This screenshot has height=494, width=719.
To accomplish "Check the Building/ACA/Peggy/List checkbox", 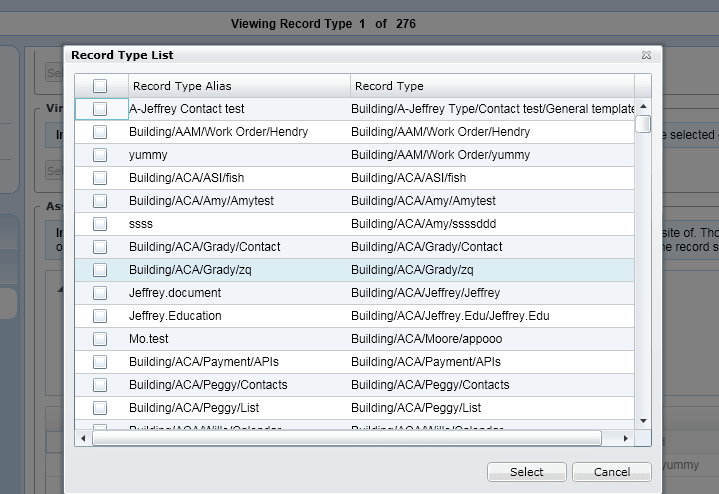I will [x=100, y=408].
